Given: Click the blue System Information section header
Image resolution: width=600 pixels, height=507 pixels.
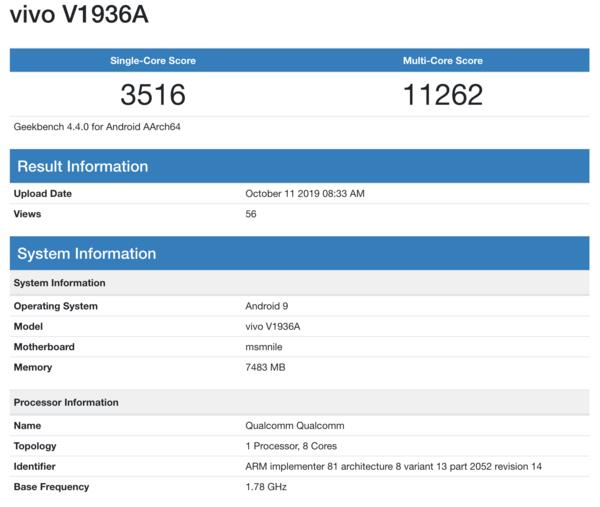Looking at the screenshot, I should click(87, 253).
